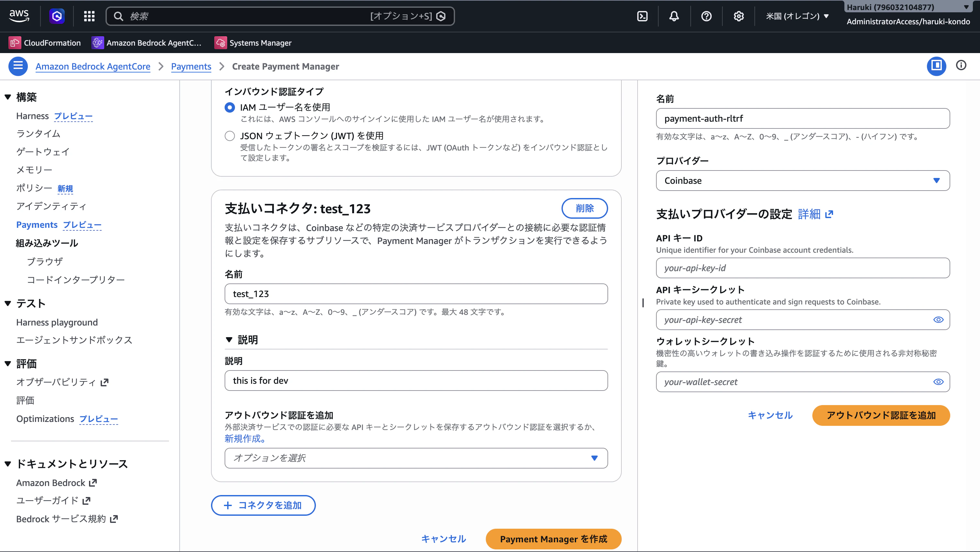Open Payments in the sidebar
This screenshot has height=552, width=980.
37,225
